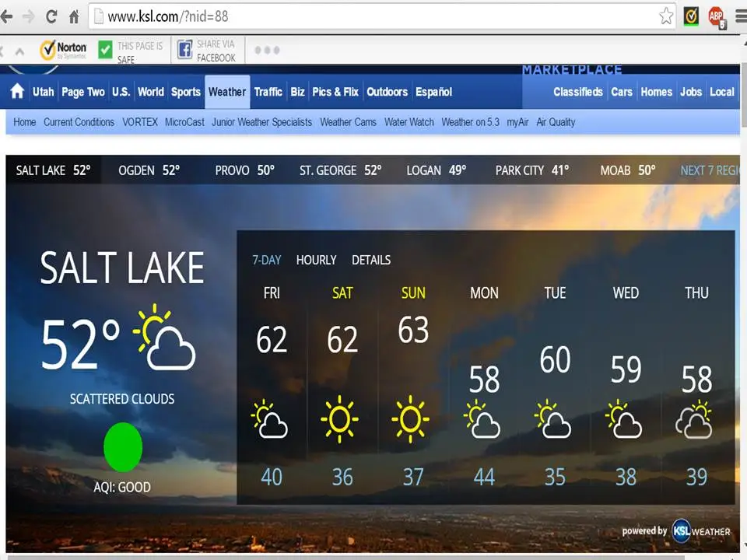
Task: Click the browser home icon
Action: [74, 16]
